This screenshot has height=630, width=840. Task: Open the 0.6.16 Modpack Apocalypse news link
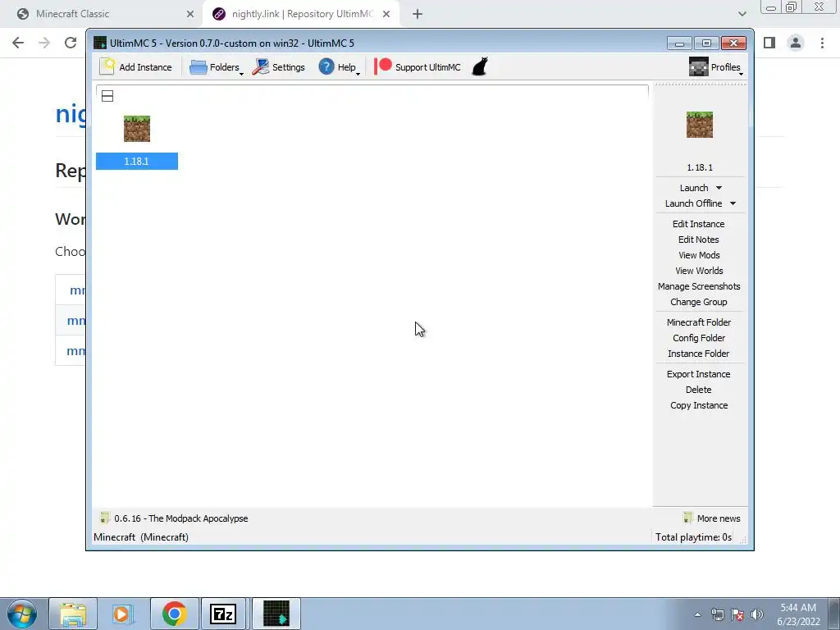pos(181,518)
